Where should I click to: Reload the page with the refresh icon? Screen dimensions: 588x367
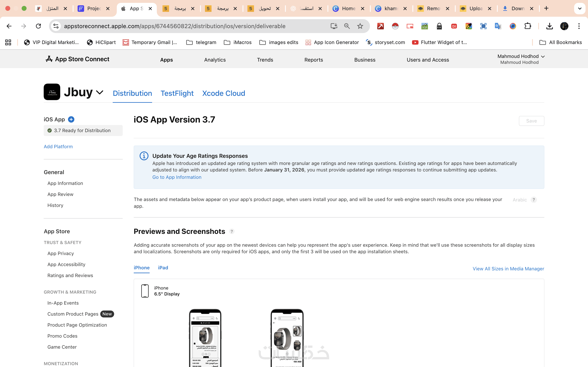point(38,26)
